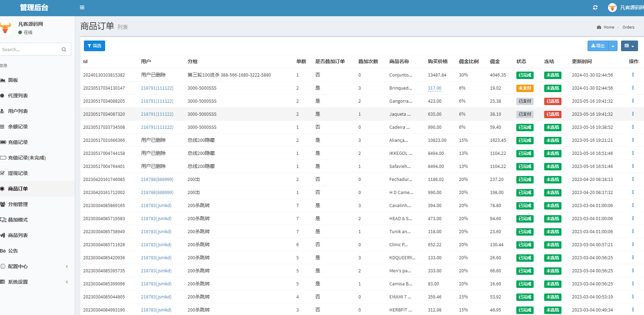Open the export dropdown arrow

[x=613, y=46]
